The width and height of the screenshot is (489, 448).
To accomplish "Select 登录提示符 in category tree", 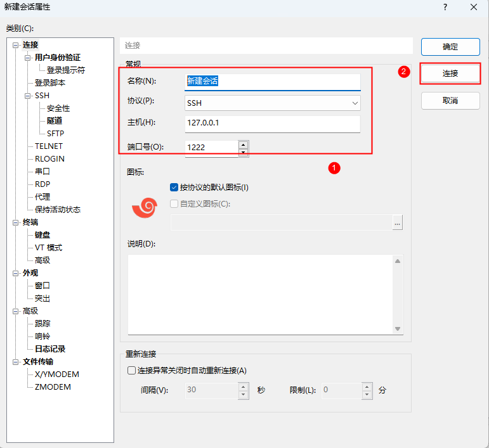I will click(66, 70).
